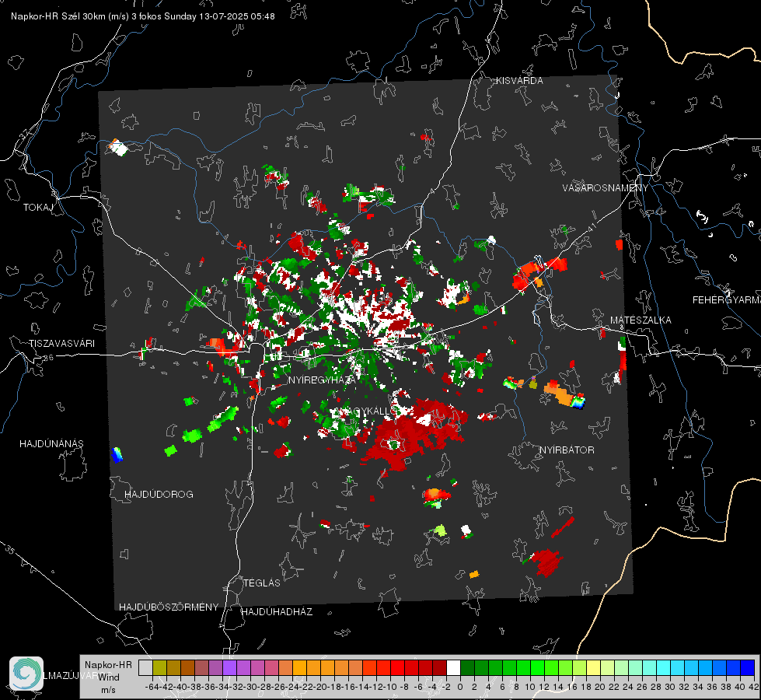Screen dimensions: 761x700
Task: Click the TÉGLÁS town label
Action: point(262,583)
